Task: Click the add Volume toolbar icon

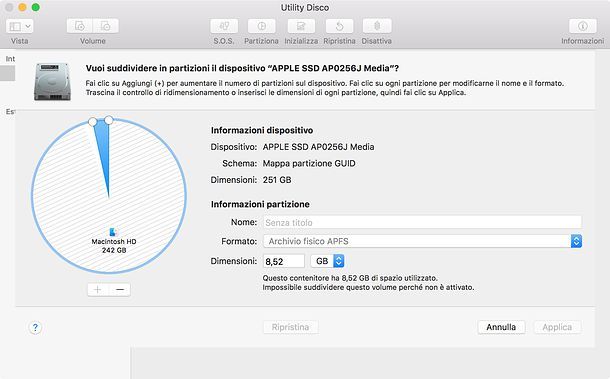Action: 80,26
